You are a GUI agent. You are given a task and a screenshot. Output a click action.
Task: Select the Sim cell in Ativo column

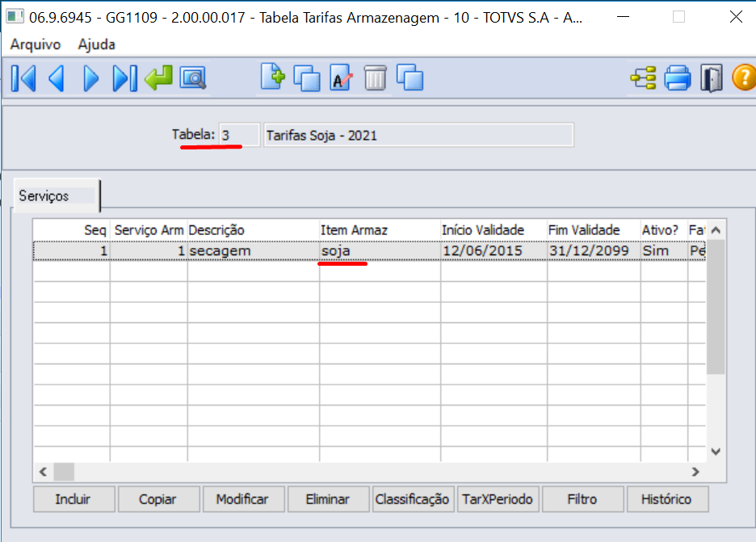point(664,251)
